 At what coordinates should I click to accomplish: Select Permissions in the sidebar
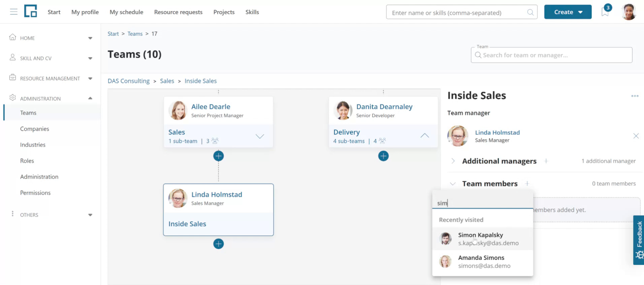pos(35,193)
